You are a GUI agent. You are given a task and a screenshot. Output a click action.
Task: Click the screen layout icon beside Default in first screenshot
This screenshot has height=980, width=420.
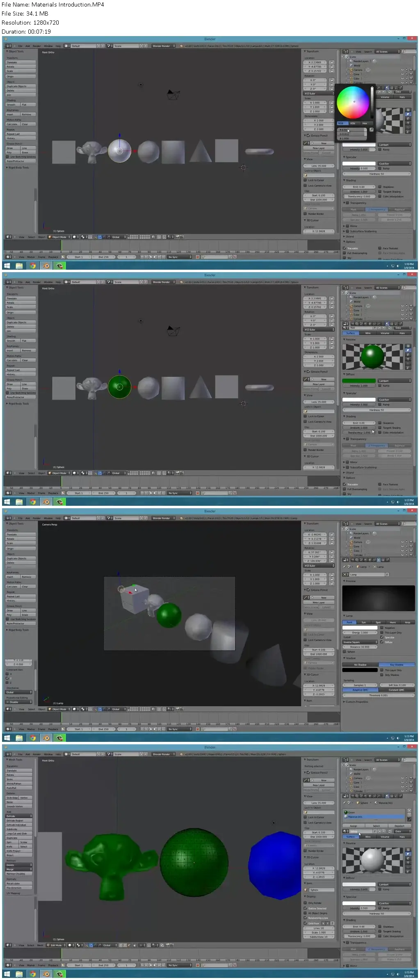click(x=67, y=46)
